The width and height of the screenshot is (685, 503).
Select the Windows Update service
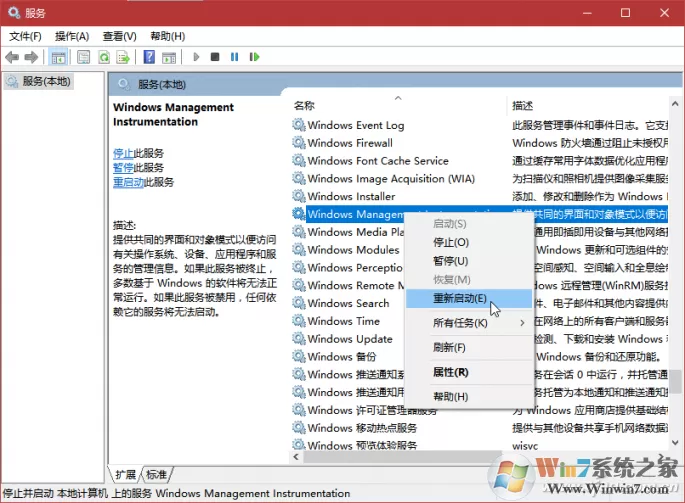tap(350, 339)
